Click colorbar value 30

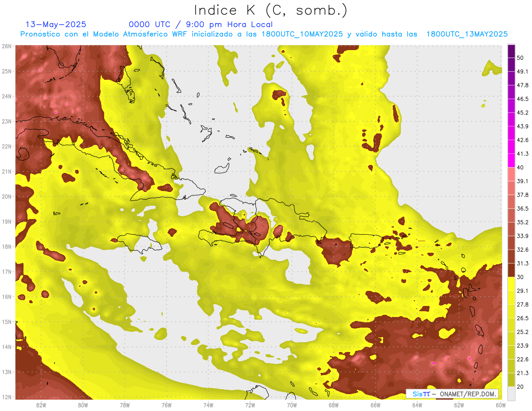pos(520,277)
